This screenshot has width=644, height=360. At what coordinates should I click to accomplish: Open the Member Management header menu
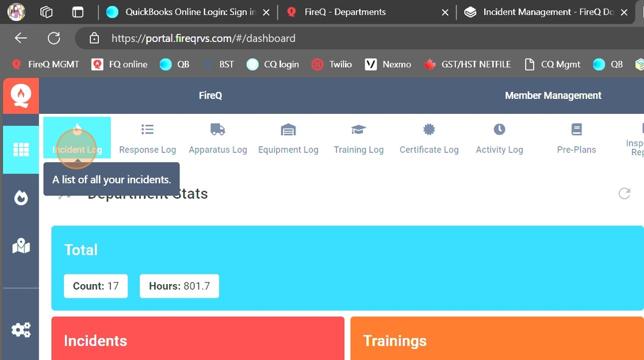pos(553,95)
